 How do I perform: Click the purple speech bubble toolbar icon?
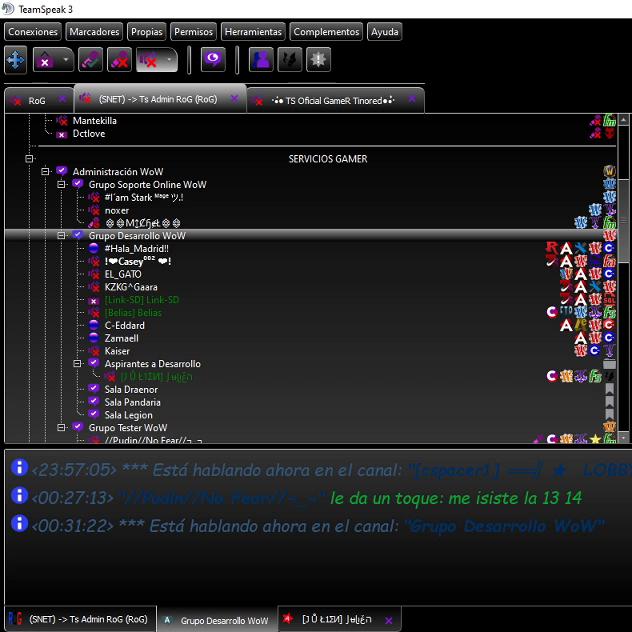click(x=213, y=60)
